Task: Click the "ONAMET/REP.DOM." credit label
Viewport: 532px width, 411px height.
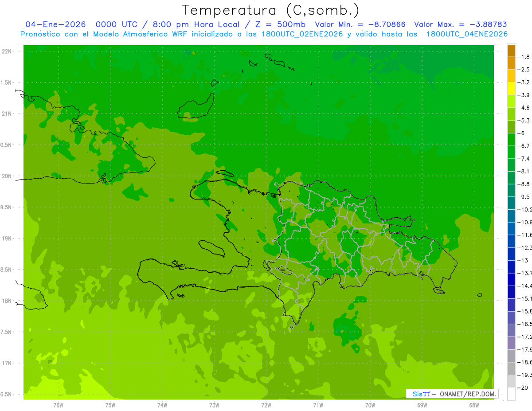Action: pos(469,394)
